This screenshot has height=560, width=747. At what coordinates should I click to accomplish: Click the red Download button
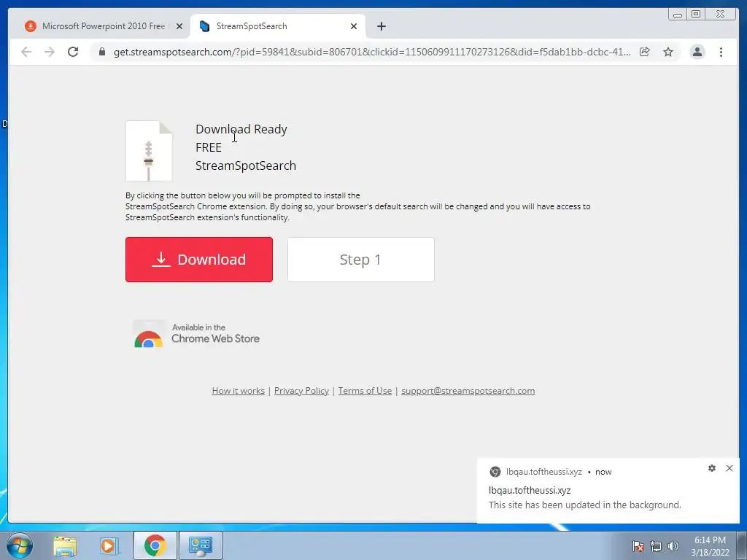(x=199, y=260)
